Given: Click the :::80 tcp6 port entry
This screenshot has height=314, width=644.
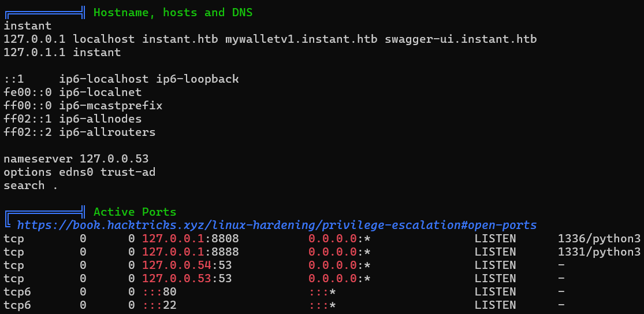Looking at the screenshot, I should 160,292.
